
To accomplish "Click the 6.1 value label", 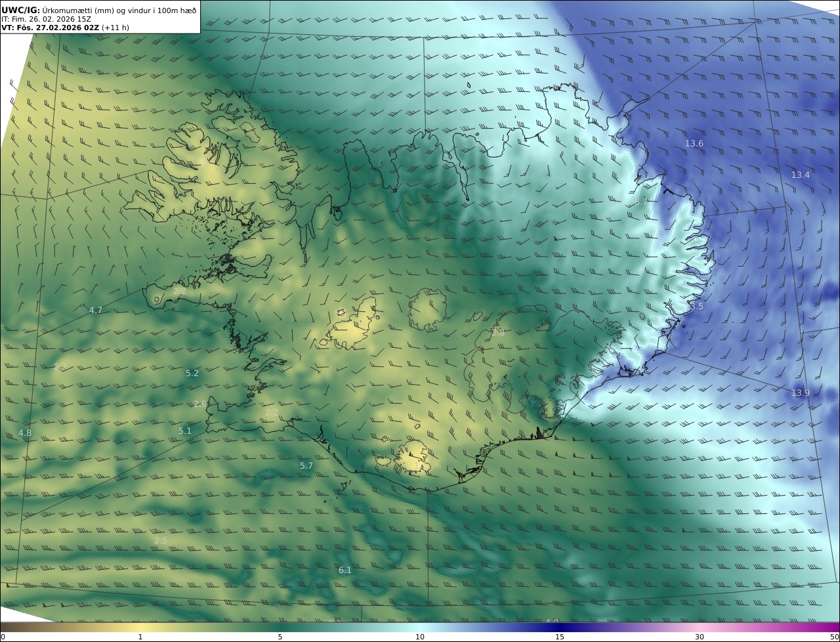I will tap(345, 570).
